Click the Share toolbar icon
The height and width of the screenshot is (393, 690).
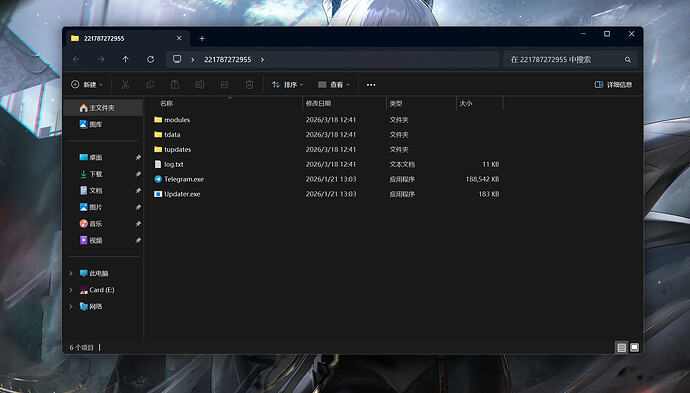[x=225, y=84]
